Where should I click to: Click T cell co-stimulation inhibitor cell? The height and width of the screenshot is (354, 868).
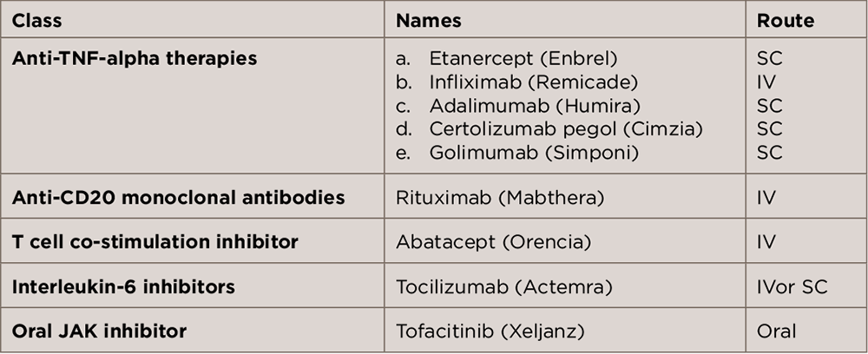155,241
